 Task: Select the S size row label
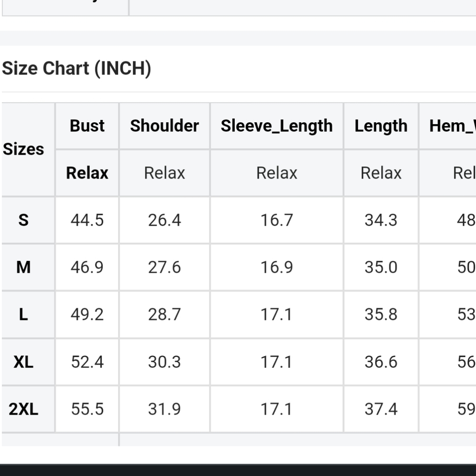click(23, 220)
